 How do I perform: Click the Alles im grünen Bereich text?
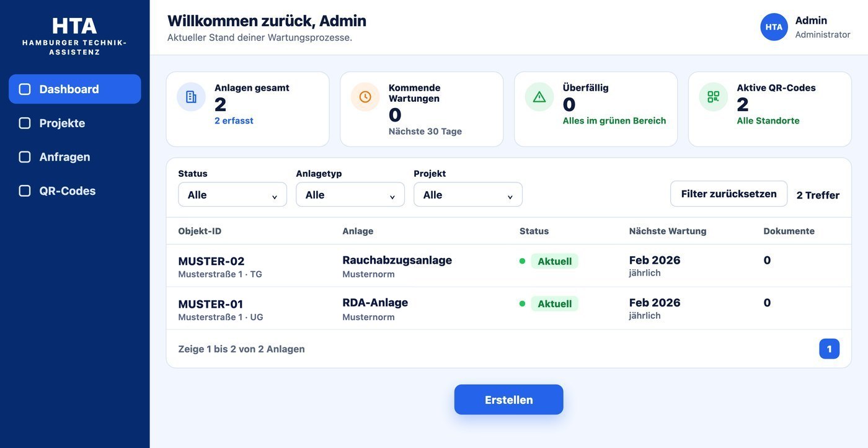[614, 121]
